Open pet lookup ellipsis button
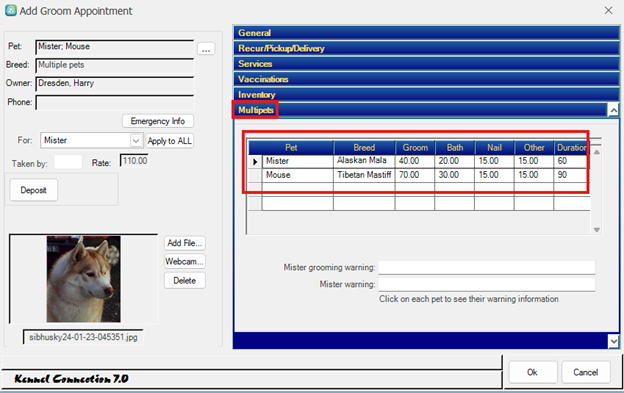Screen dimensions: 624x393 coord(206,49)
